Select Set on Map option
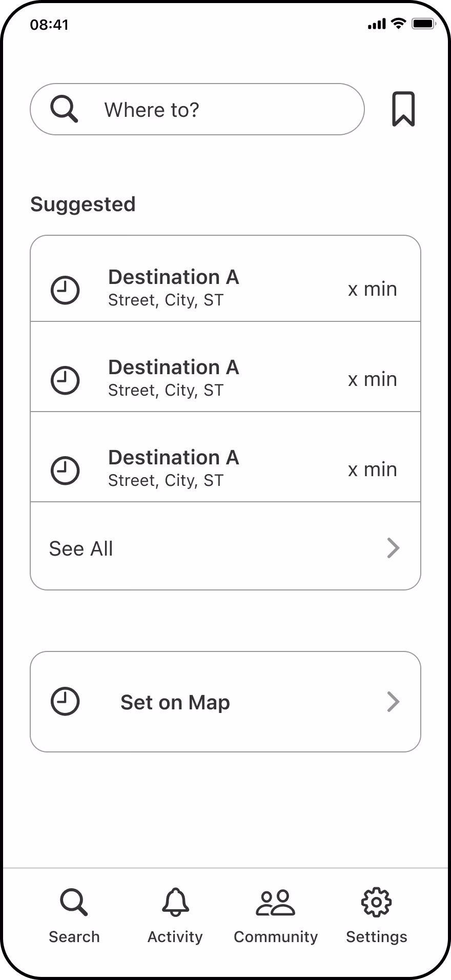This screenshot has width=451, height=980. pos(225,702)
